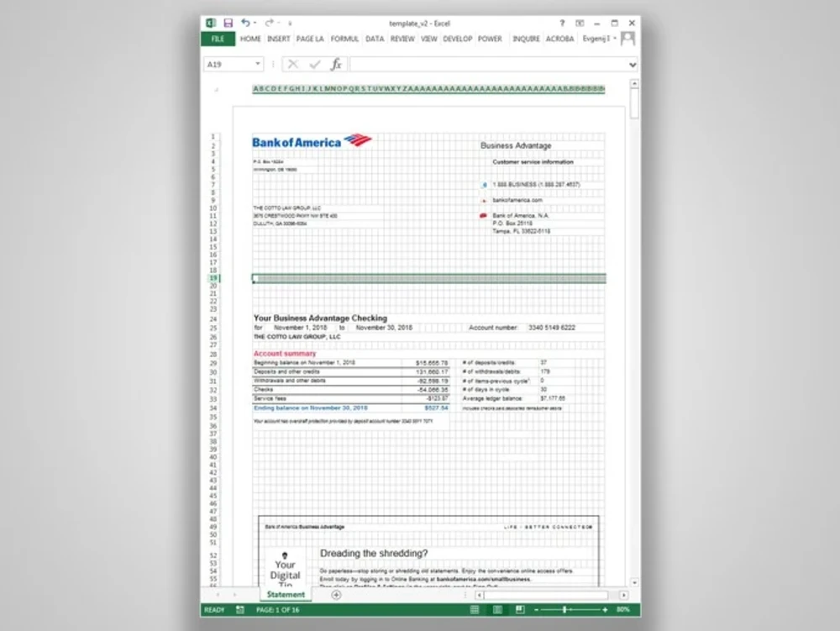Open the PAGE LAYOUT ribbon tab
Screen dimensions: 840x631
310,39
